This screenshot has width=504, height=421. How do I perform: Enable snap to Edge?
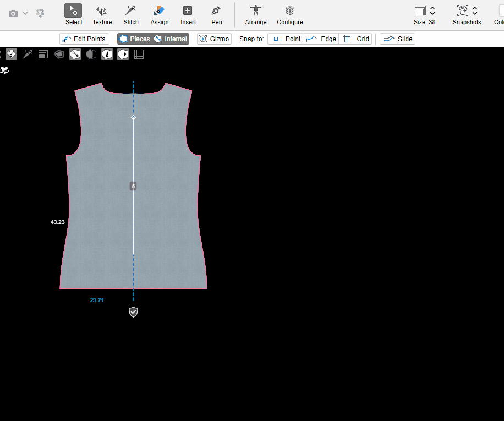(321, 39)
